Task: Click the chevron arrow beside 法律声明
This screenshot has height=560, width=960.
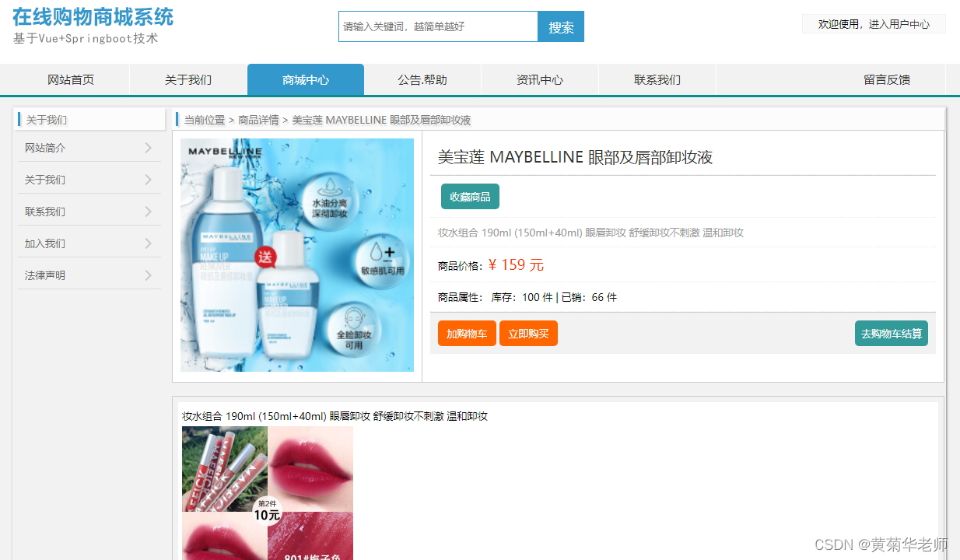Action: click(x=148, y=275)
